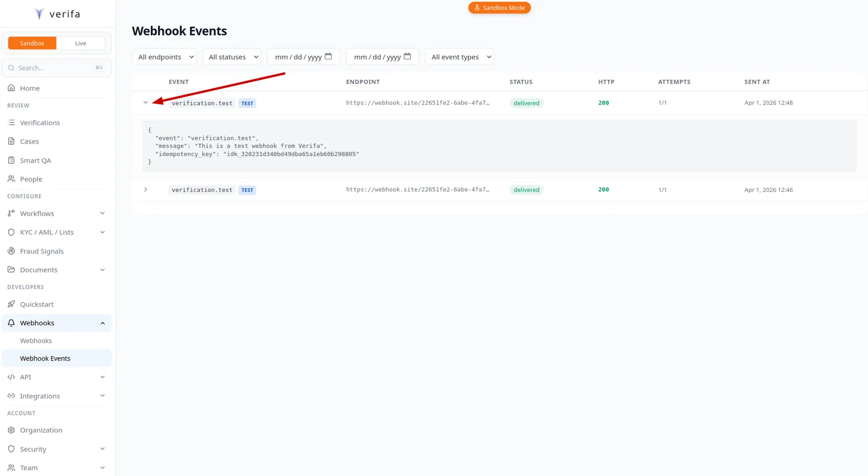Click 'Apr 1, 2026 12:46' timestamp
The image size is (868, 476).
click(x=768, y=190)
